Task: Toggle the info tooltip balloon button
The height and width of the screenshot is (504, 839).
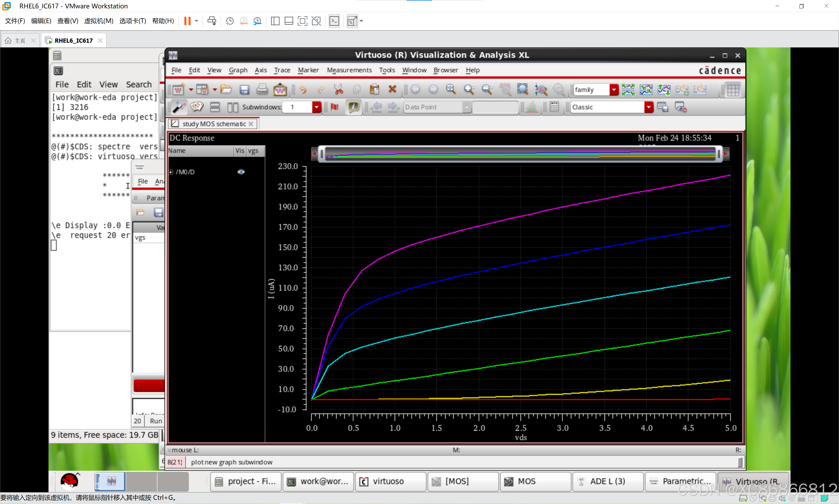Action: pos(353,107)
